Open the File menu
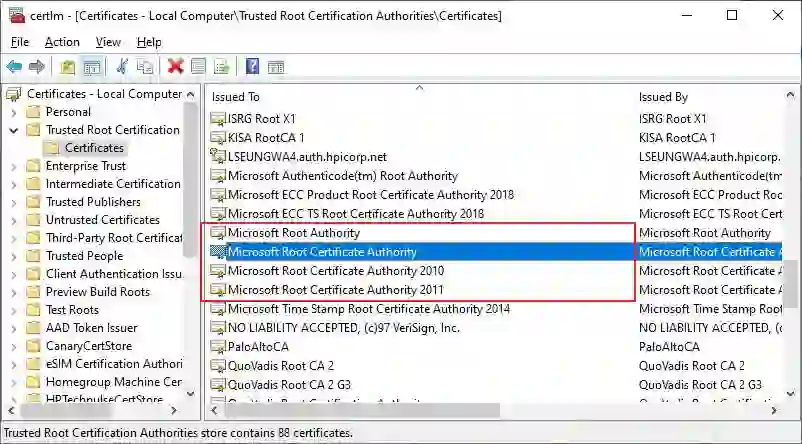Image resolution: width=802 pixels, height=444 pixels. pyautogui.click(x=20, y=42)
